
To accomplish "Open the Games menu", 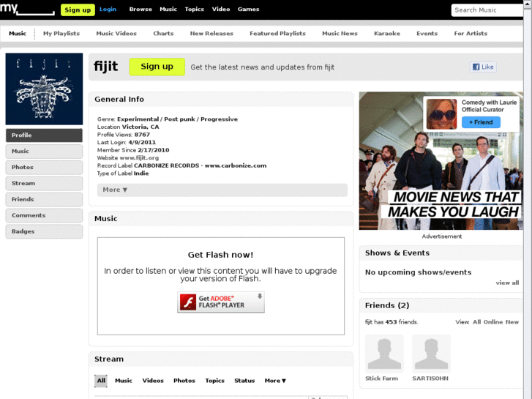I will pyautogui.click(x=248, y=10).
